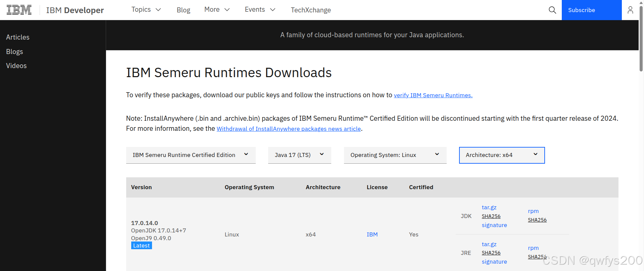
Task: Click the Certified column header
Action: click(x=421, y=187)
